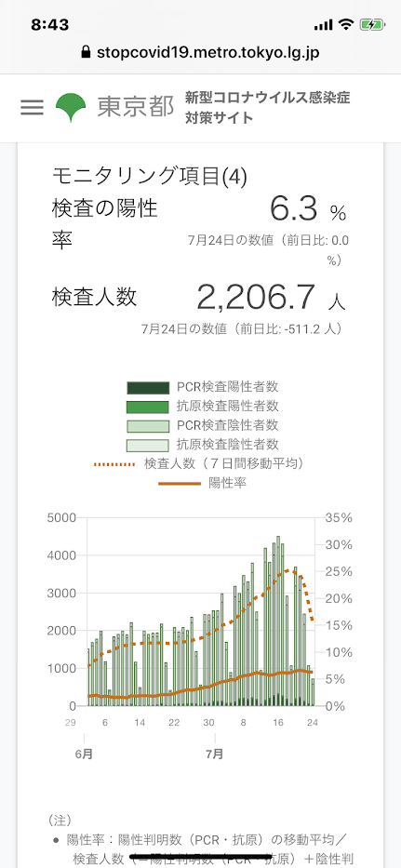Tap the 6月 month label on axis

[85, 754]
